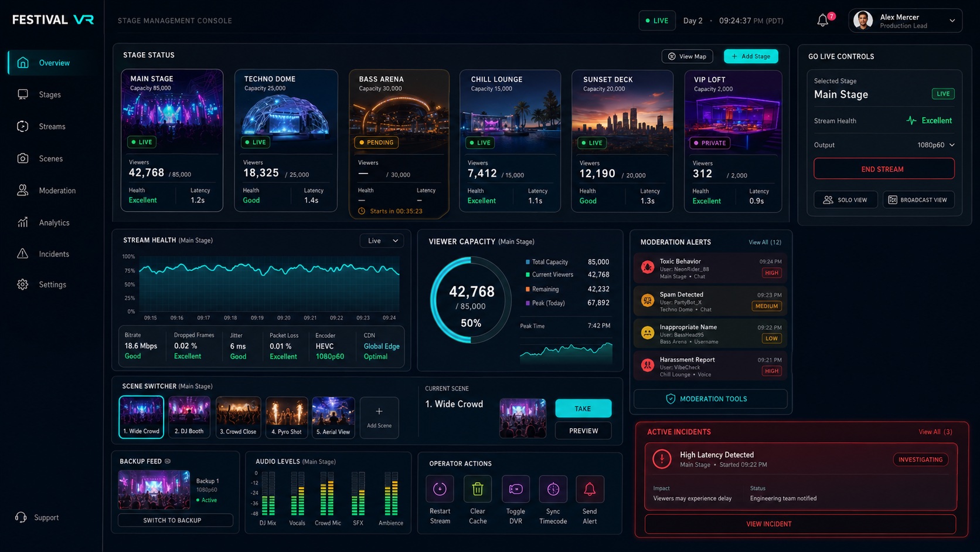Click the Restart Stream icon
Viewport: 980px width, 552px height.
(x=440, y=489)
